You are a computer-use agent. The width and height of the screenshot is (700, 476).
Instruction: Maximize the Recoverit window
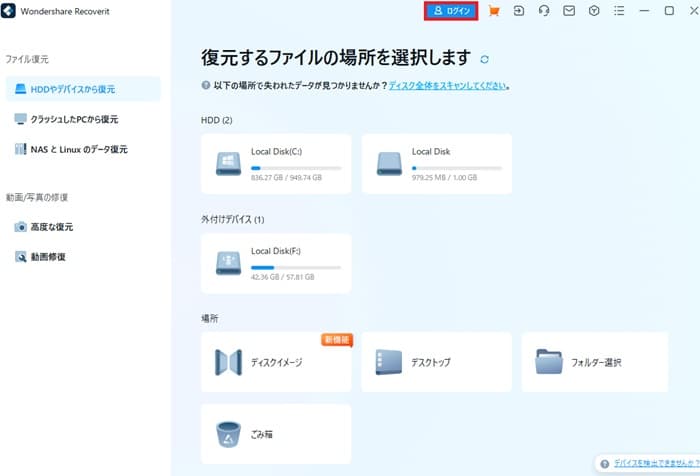click(x=669, y=11)
